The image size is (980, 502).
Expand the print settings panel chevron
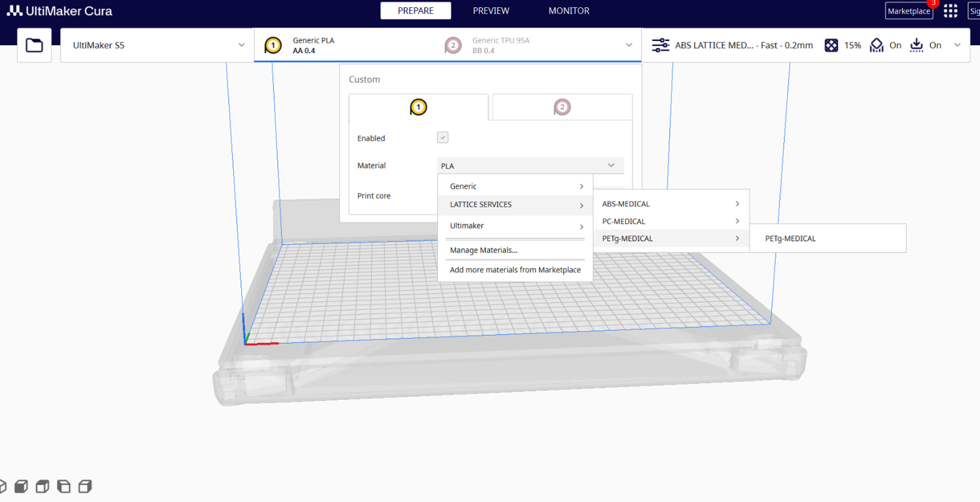coord(957,45)
